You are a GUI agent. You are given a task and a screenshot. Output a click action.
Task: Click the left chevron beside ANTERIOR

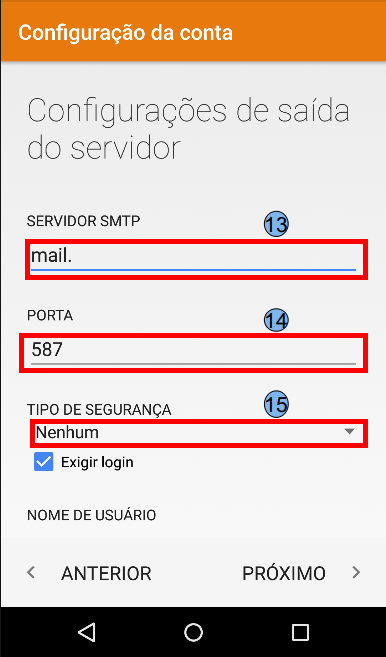tap(31, 572)
